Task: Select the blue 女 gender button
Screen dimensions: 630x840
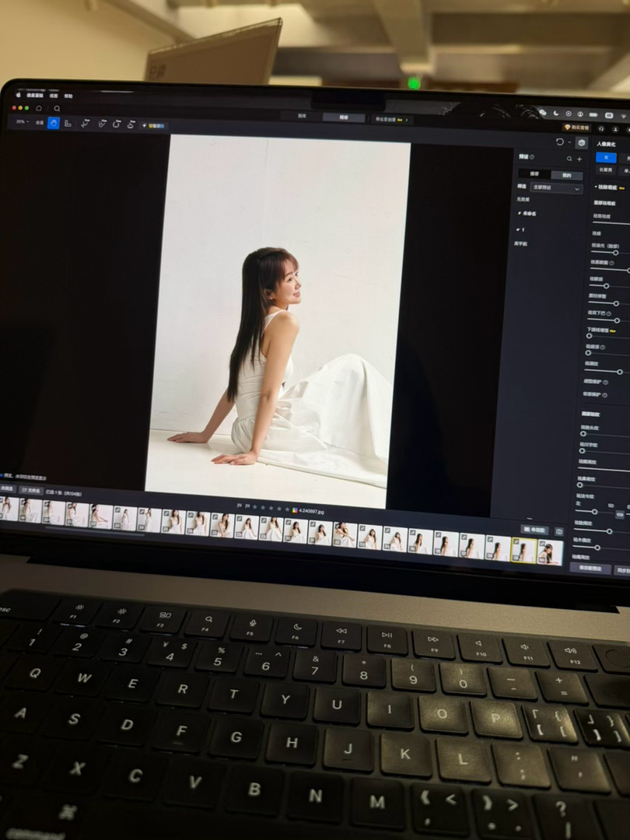Action: [x=606, y=157]
